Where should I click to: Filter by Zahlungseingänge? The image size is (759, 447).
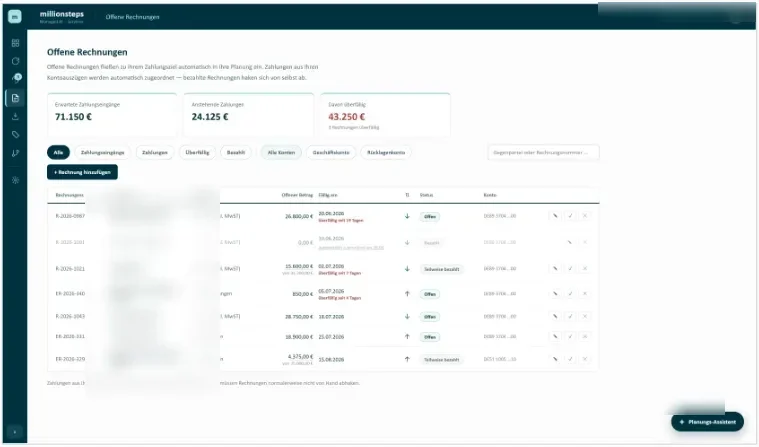coord(103,153)
